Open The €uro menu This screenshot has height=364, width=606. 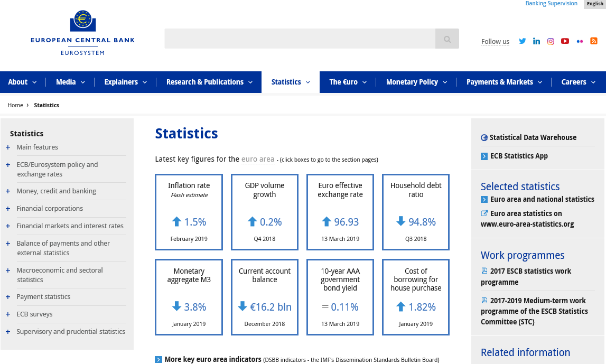pos(348,82)
